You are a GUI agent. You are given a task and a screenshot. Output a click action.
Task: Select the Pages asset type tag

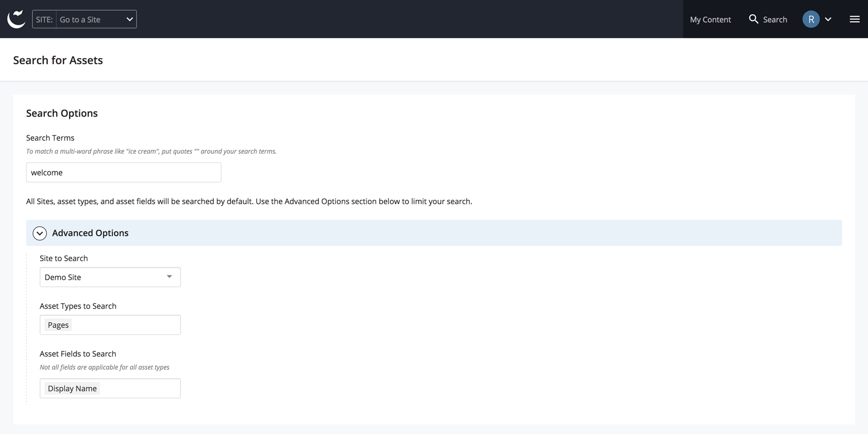point(58,325)
